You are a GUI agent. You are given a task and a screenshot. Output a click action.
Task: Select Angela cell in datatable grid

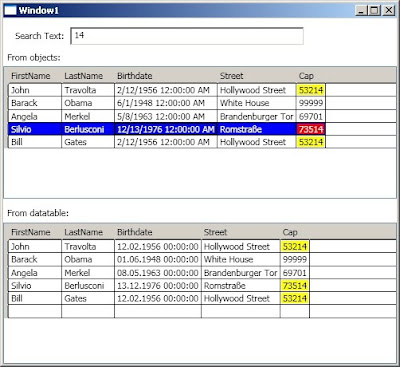pyautogui.click(x=35, y=273)
